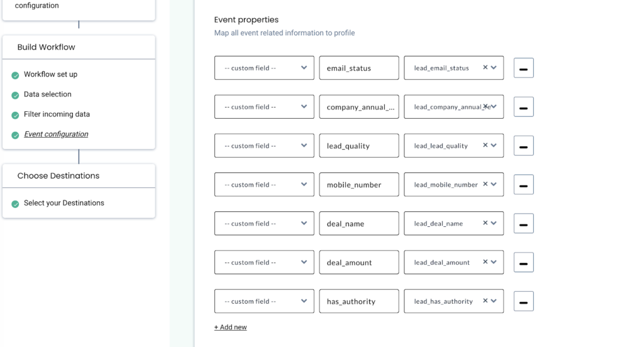Remove the mobile_number property row
The image size is (644, 347).
(x=523, y=185)
